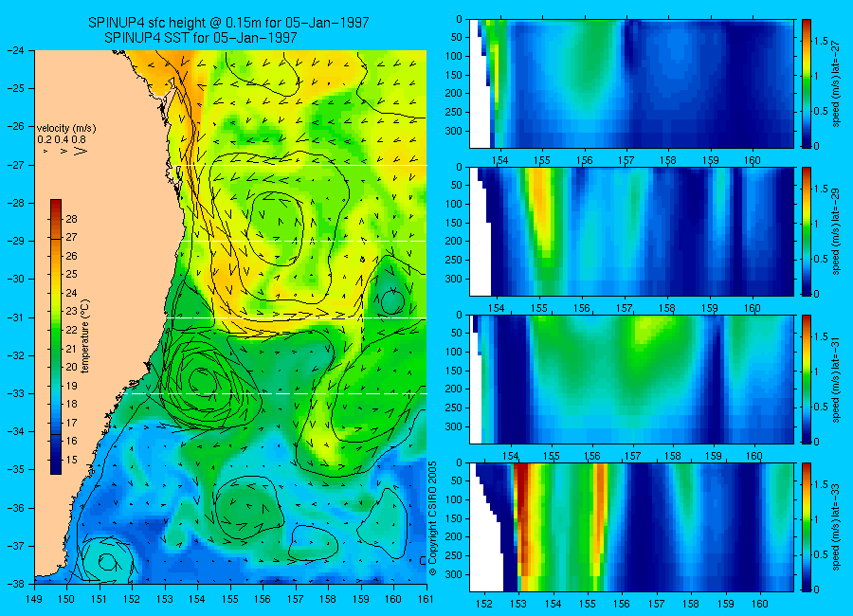Click the '250' depth tick on the lat=-33 section
The height and width of the screenshot is (616, 853).
[455, 555]
